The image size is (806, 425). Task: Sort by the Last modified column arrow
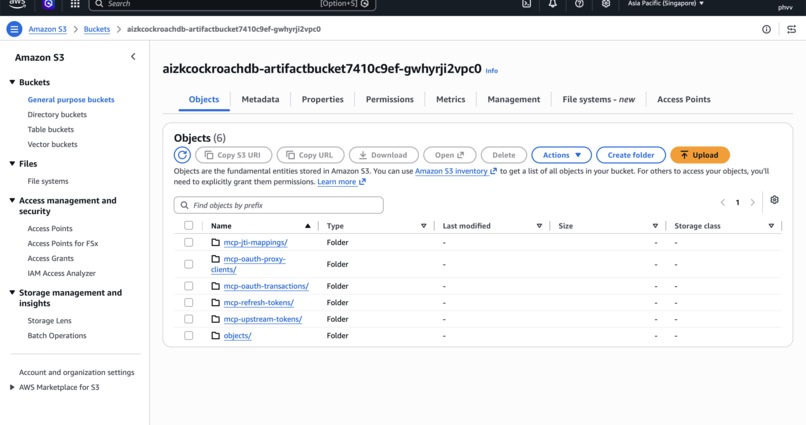coord(539,226)
